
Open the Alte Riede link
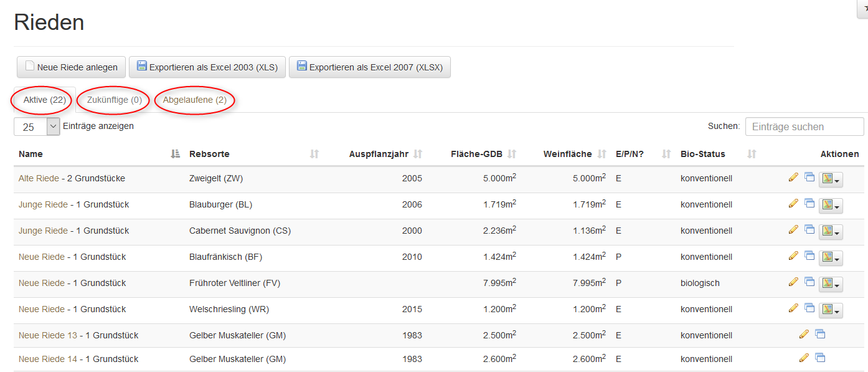point(39,178)
